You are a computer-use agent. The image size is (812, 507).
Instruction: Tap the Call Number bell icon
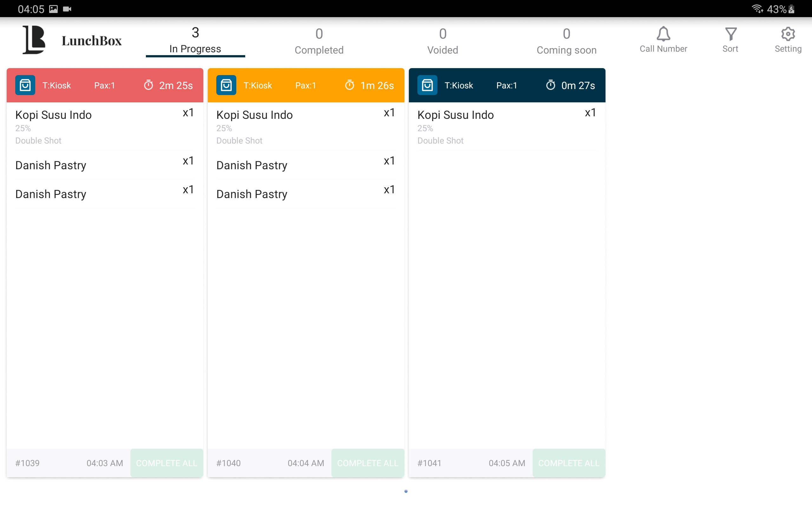pyautogui.click(x=663, y=34)
